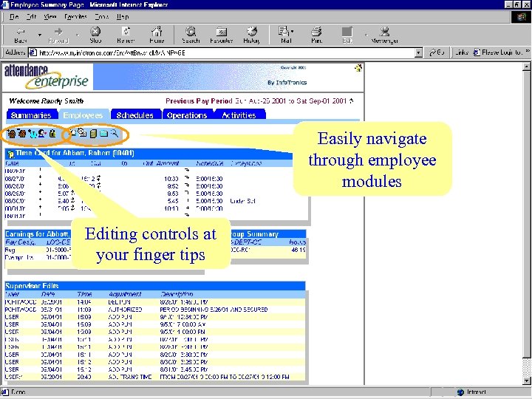Click the delete punch icon with minus sign
Viewport: 532px width, 399px height.
coord(21,133)
